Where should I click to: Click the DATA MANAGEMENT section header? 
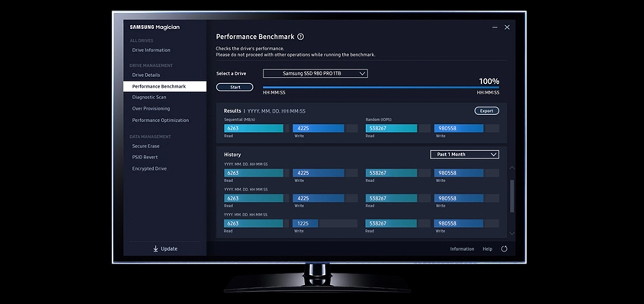[150, 137]
